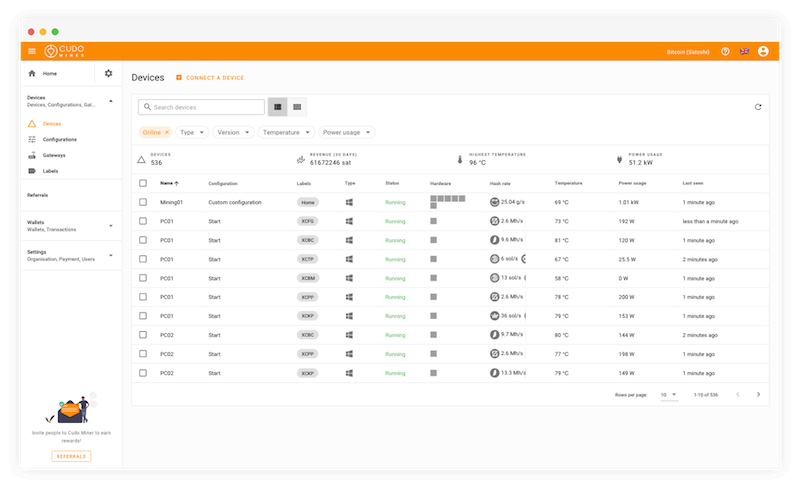Go to next page of devices

pos(758,395)
